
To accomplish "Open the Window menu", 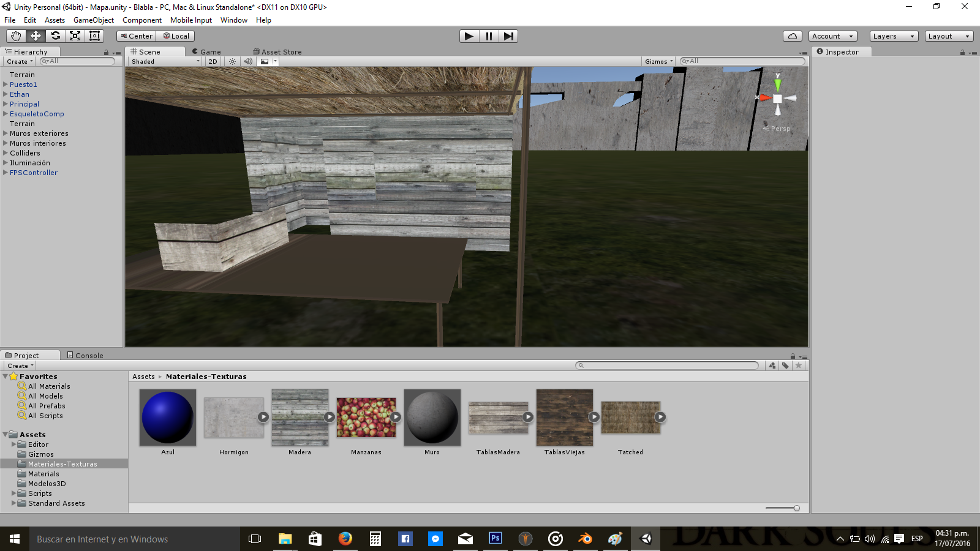I will point(234,20).
